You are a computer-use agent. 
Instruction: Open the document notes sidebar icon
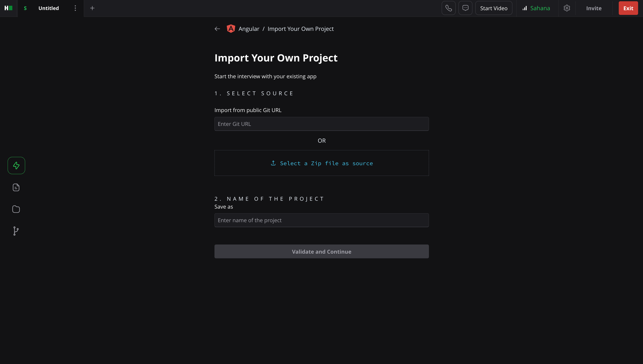[16, 187]
